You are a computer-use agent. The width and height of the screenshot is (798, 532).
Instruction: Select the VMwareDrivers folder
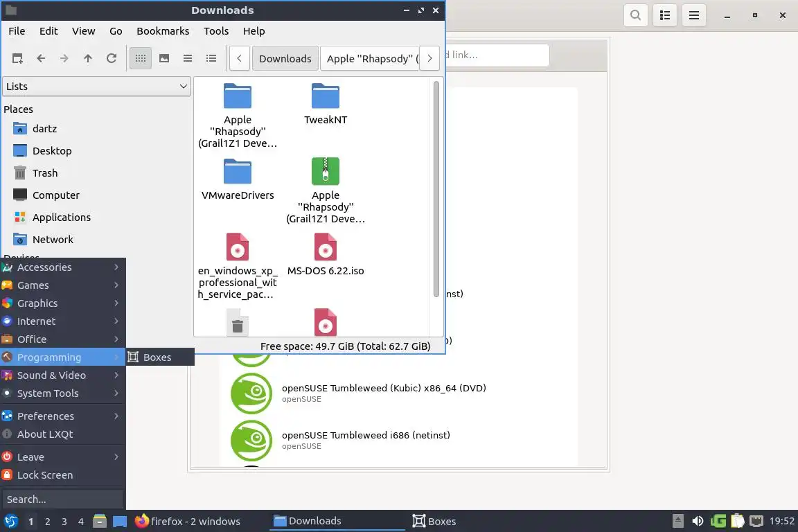pyautogui.click(x=238, y=179)
